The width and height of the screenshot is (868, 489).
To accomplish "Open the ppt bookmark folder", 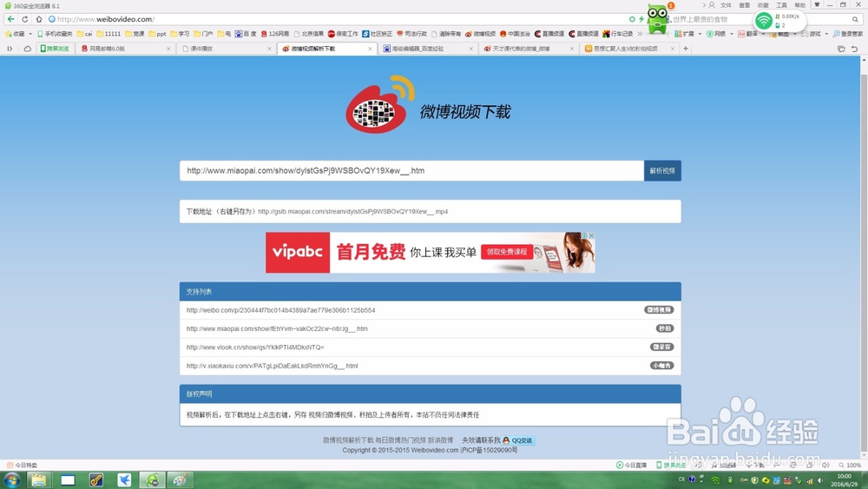I will point(157,34).
